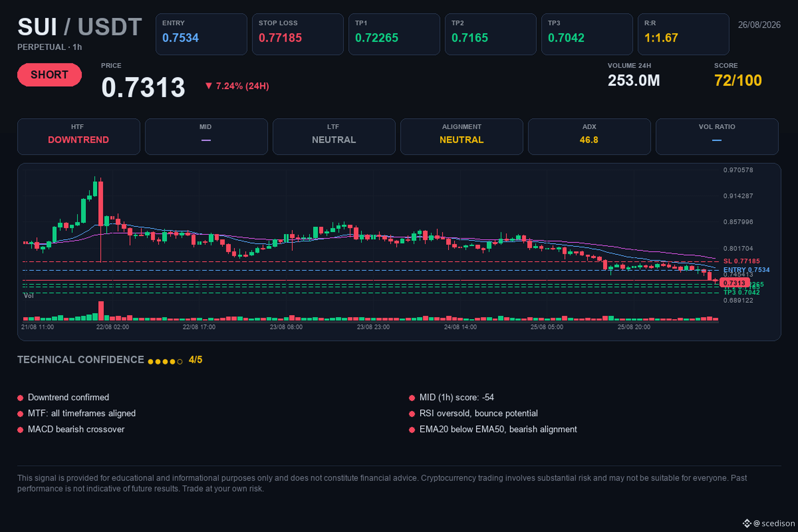This screenshot has width=798, height=532.
Task: Click the 0.801704 price axis label
Action: [x=738, y=248]
